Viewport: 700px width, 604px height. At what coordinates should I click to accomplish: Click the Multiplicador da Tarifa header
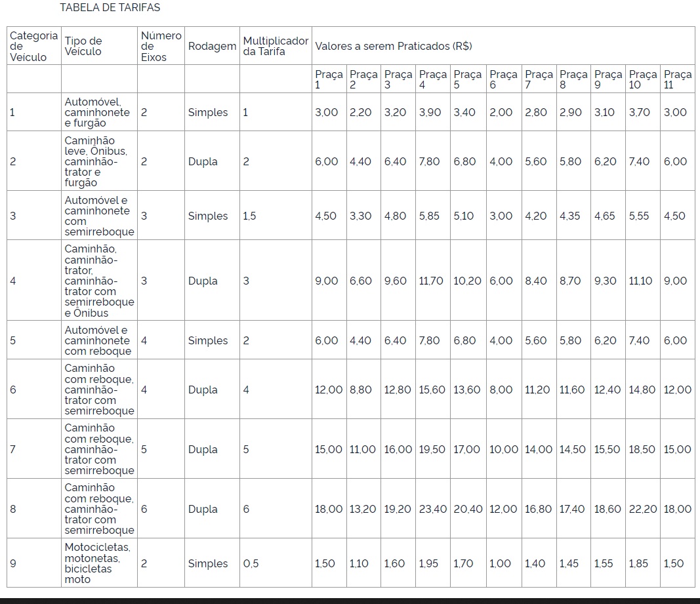[275, 46]
